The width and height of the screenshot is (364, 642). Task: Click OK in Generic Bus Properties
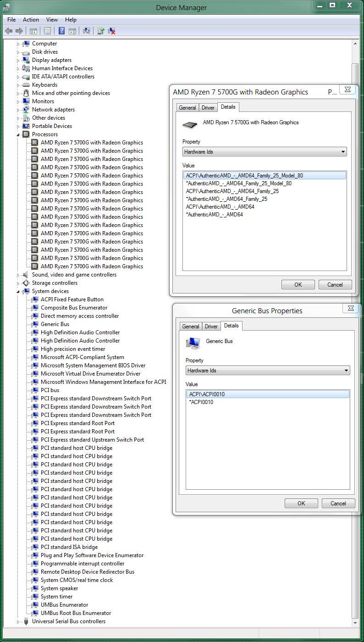[x=301, y=503]
